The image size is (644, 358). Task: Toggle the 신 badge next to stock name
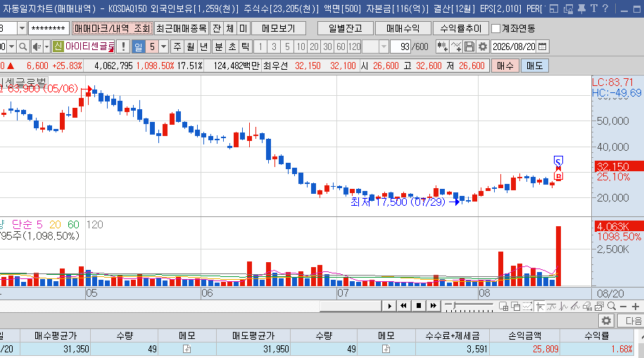point(58,47)
